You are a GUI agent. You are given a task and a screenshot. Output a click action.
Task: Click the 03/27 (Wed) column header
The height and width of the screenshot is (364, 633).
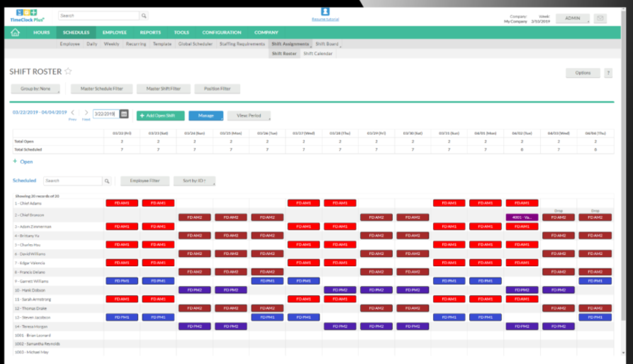(x=303, y=133)
